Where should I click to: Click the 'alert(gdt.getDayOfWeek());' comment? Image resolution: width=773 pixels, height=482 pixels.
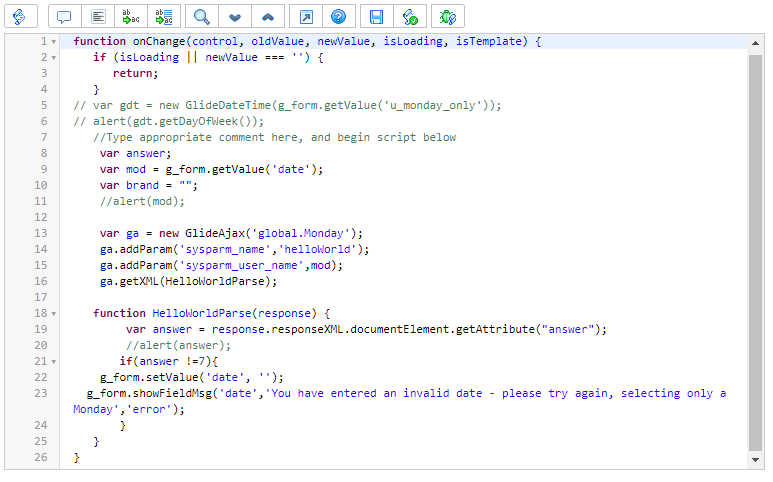point(168,121)
